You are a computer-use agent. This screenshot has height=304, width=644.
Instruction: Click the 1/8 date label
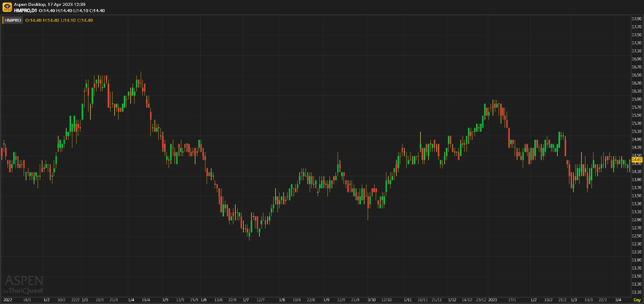click(282, 300)
